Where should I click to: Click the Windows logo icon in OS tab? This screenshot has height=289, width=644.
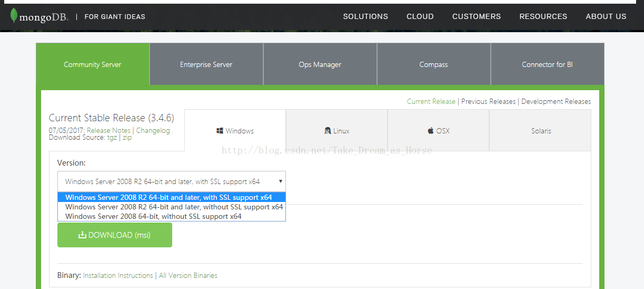point(220,131)
